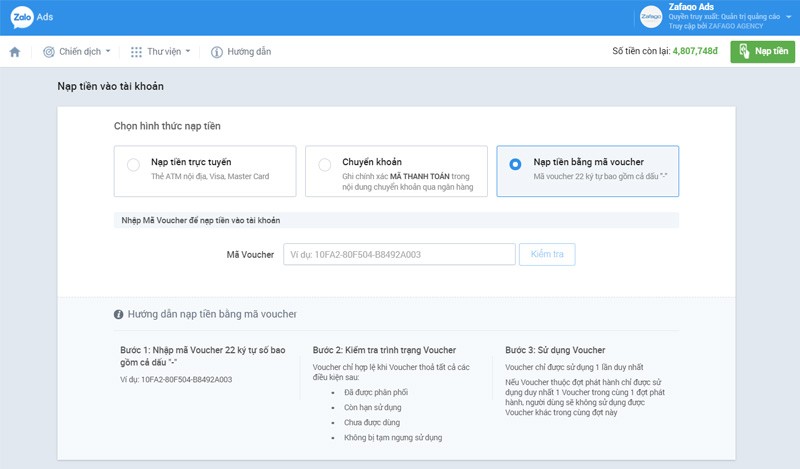Click the bullet Chưa được dùng

click(x=372, y=423)
